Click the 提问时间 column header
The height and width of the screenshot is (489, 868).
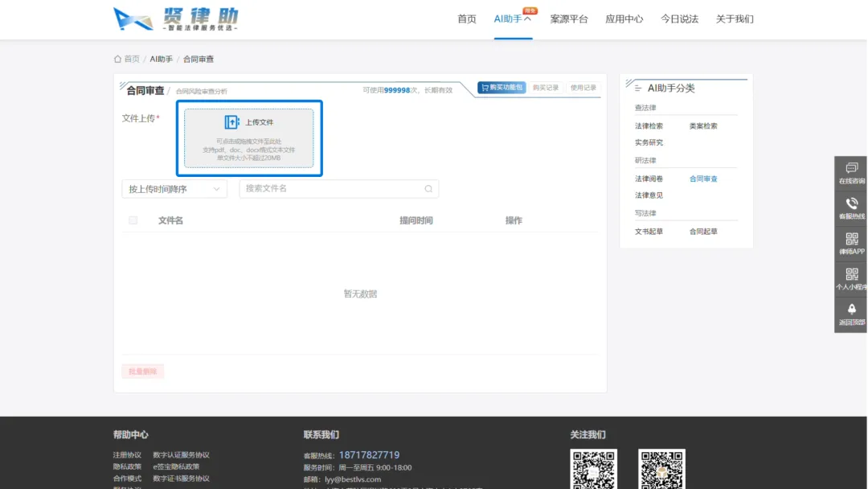click(x=416, y=220)
